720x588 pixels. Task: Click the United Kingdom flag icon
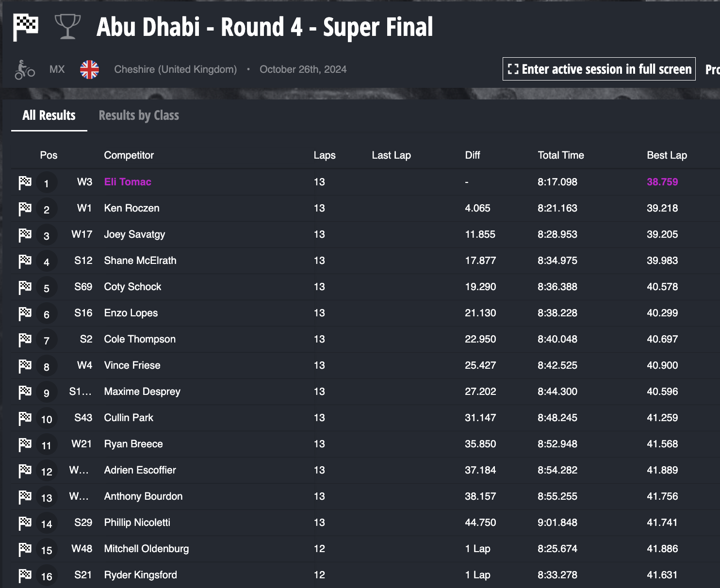[x=89, y=69]
